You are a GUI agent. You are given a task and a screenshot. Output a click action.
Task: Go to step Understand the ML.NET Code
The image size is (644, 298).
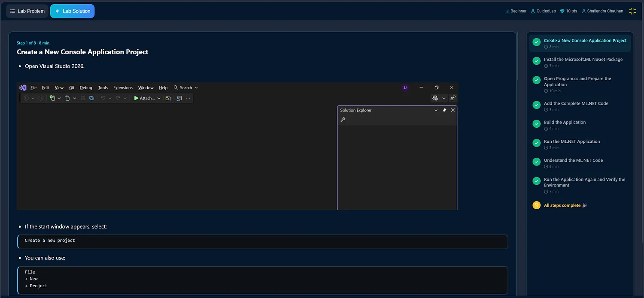(x=580, y=163)
